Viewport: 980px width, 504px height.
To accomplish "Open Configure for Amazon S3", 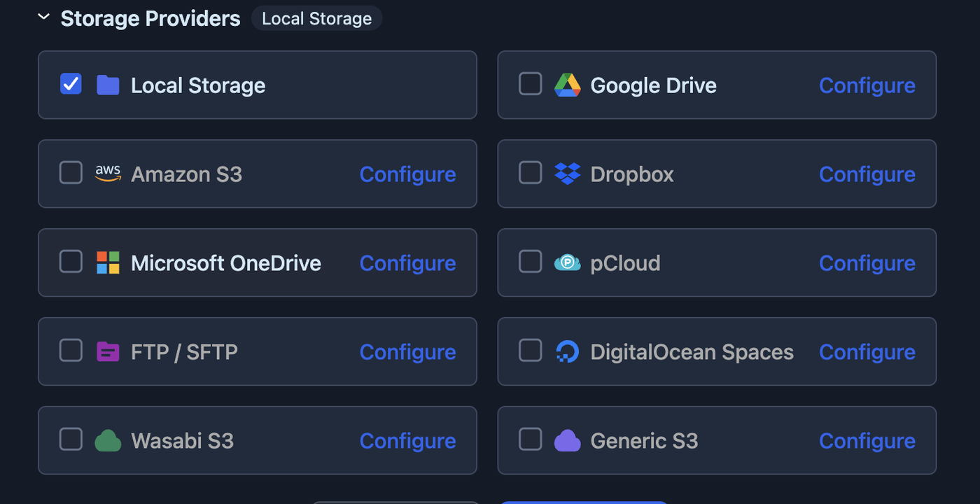I will [x=407, y=174].
